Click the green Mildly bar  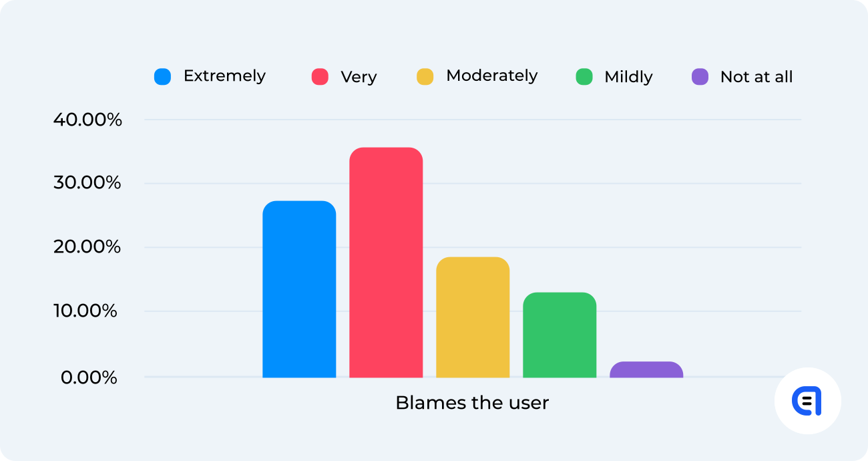pos(560,335)
